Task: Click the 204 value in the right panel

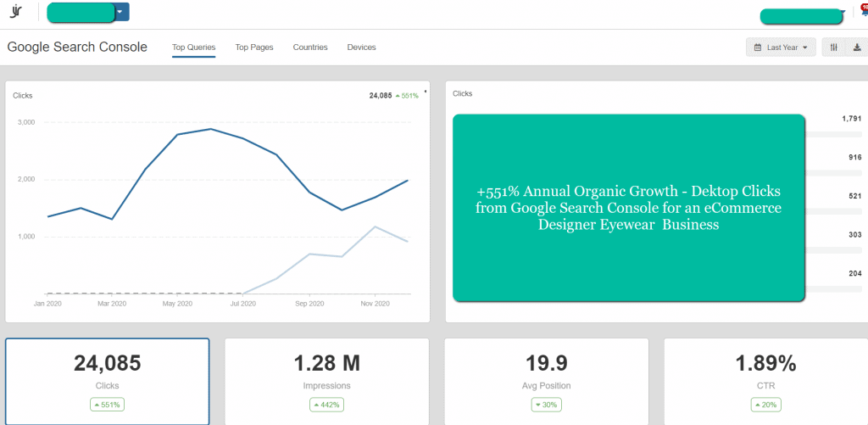Action: [854, 274]
